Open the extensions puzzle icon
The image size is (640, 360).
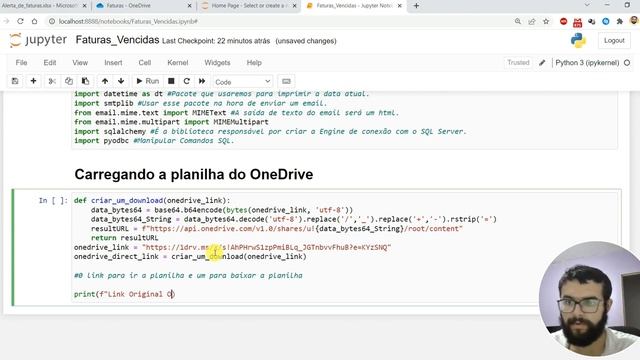(620, 21)
